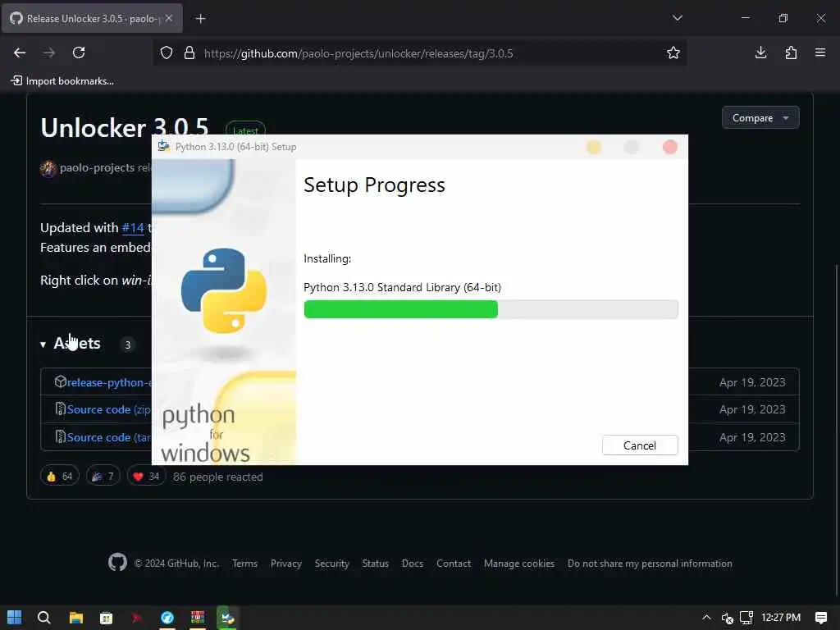This screenshot has height=630, width=840.
Task: Open paolo-projects avatar
Action: (48, 168)
